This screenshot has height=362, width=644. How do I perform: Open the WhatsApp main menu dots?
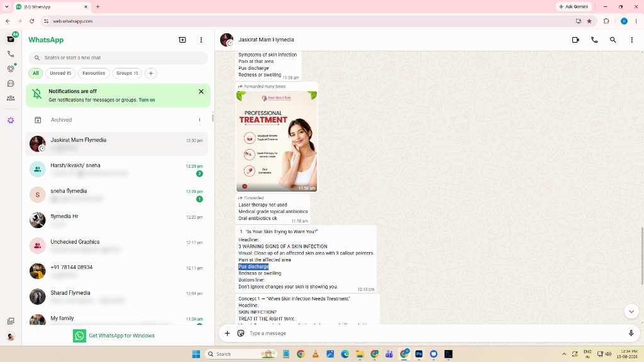pyautogui.click(x=201, y=40)
